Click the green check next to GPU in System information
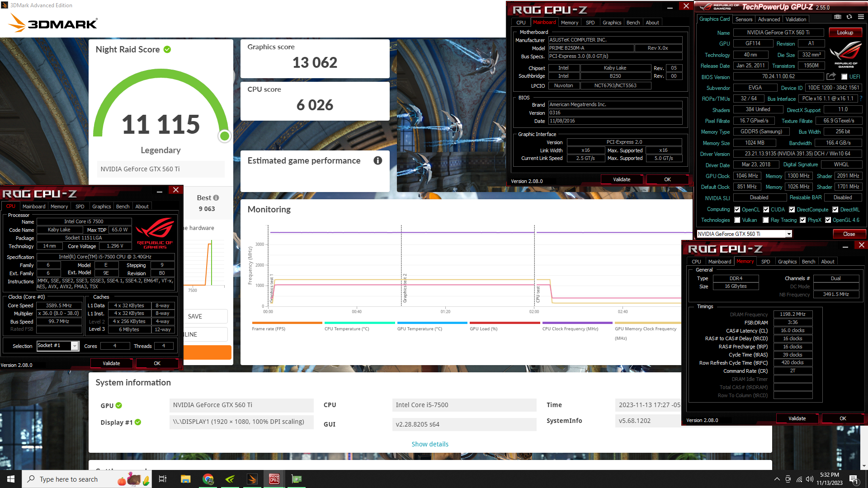Screen dimensions: 868x488 coord(118,405)
